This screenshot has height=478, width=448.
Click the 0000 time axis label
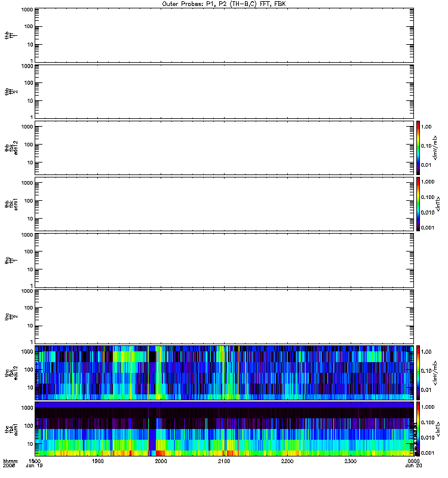point(413,461)
